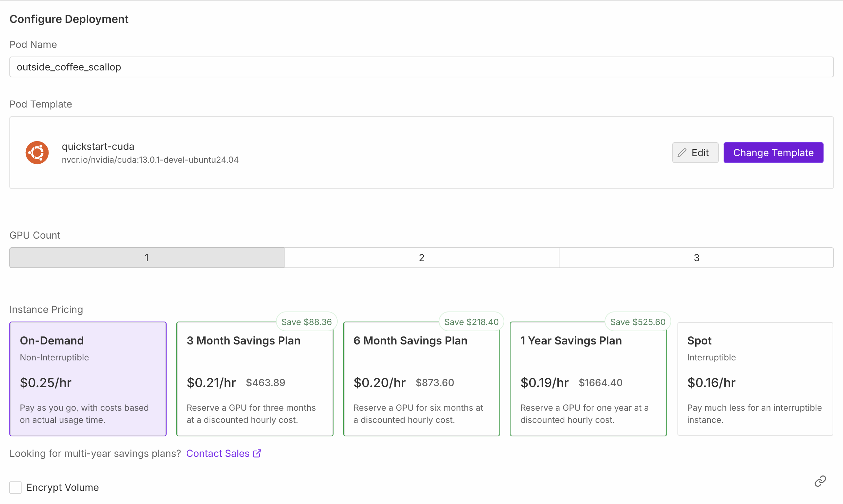Select the Spot interruptible pricing card

[x=755, y=379]
